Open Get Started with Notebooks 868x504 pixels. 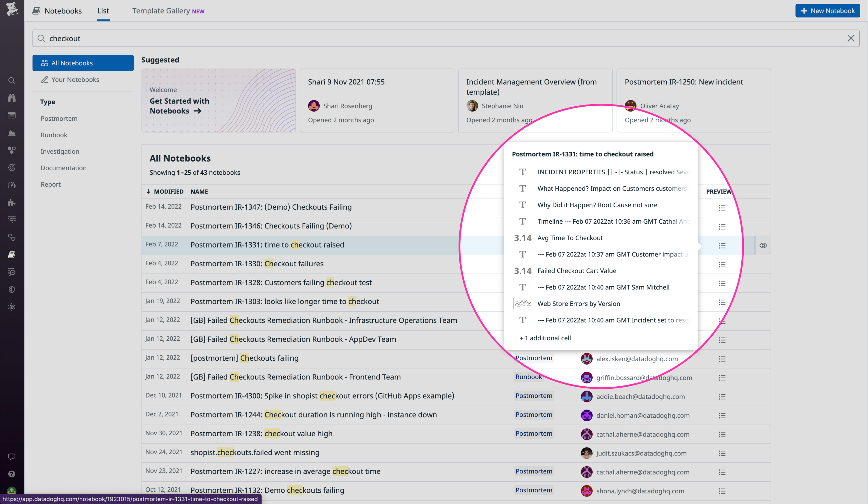[180, 106]
